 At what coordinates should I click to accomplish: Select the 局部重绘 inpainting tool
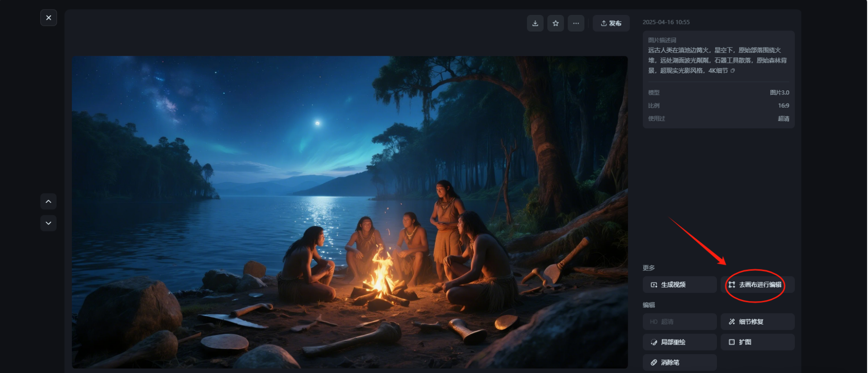pos(680,342)
